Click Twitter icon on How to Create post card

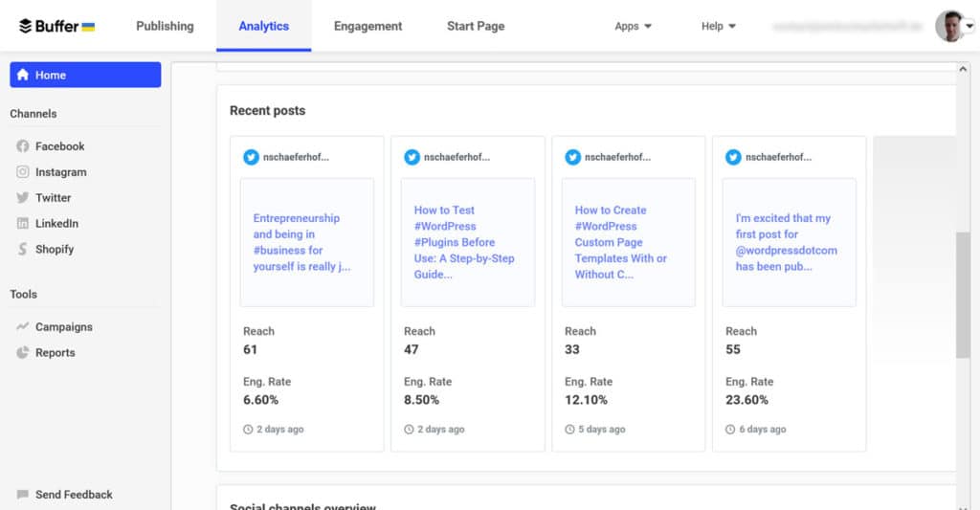tap(572, 157)
